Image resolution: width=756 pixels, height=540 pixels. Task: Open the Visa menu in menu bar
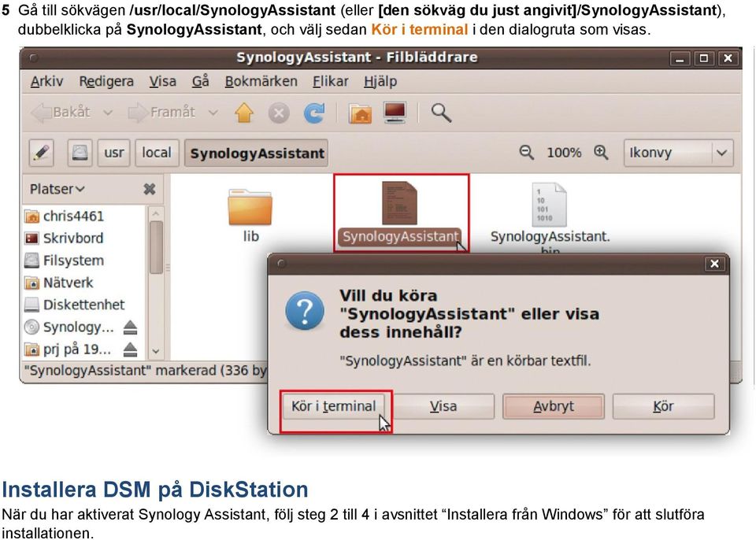pos(162,82)
